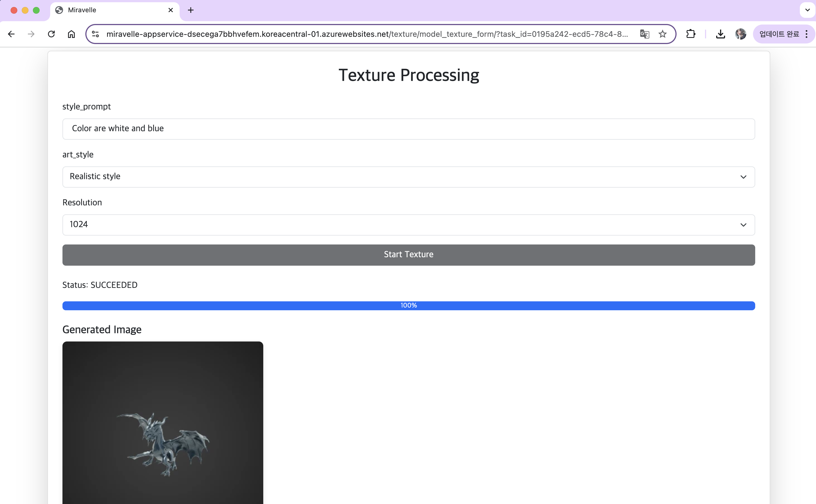
Task: Click the style_prompt label
Action: tap(86, 107)
